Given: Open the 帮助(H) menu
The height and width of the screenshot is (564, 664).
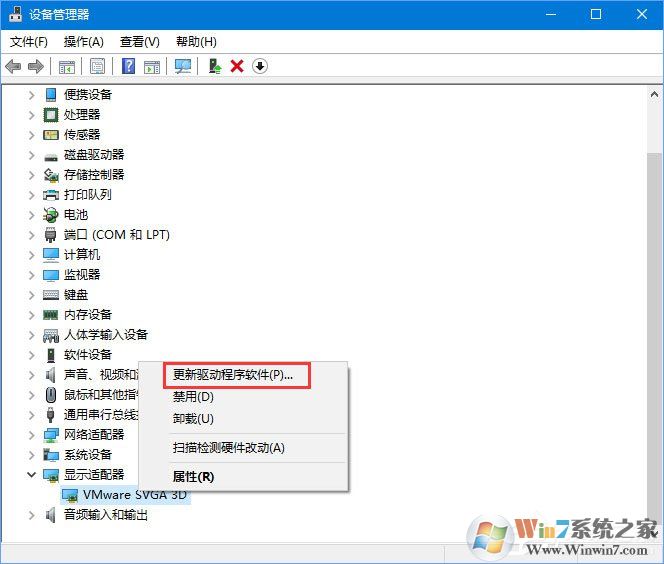Looking at the screenshot, I should tap(196, 41).
